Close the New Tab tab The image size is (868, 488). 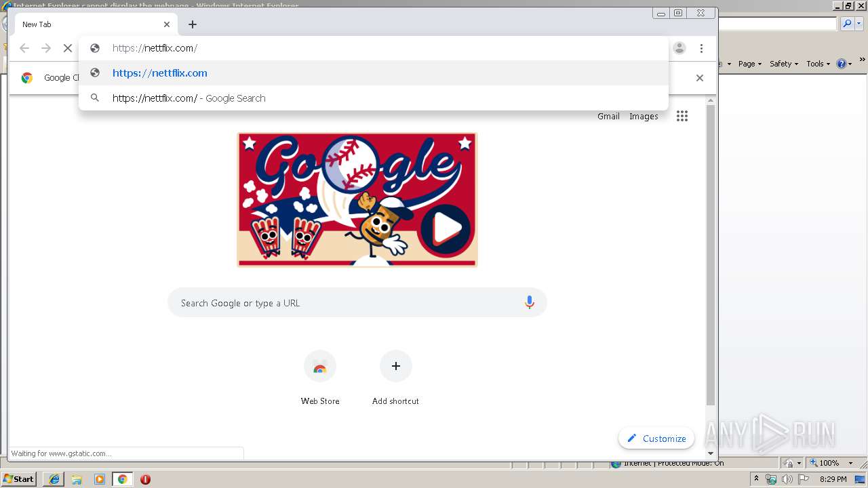click(x=167, y=24)
